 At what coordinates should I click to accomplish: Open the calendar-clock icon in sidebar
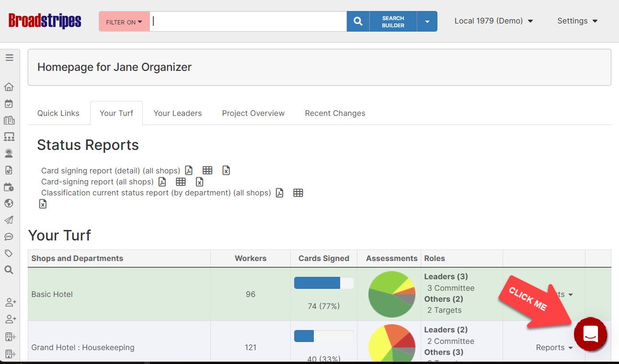tap(9, 187)
